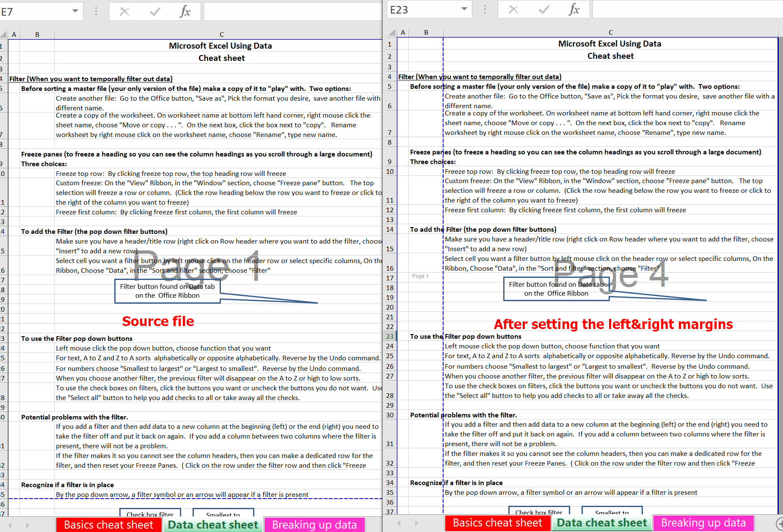Click formula bar resize dots in right window
This screenshot has height=532, width=783.
coord(485,9)
